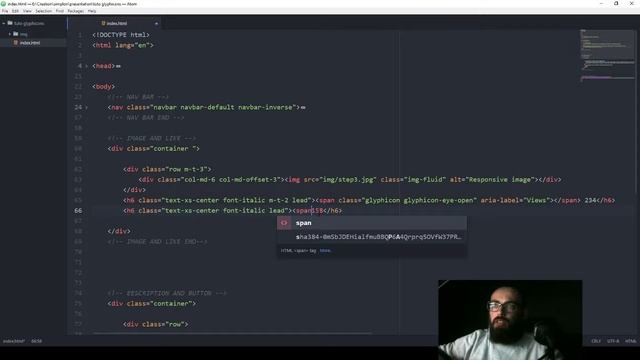Image resolution: width=640 pixels, height=360 pixels.
Task: Open the Selection menu
Action: coord(44,11)
